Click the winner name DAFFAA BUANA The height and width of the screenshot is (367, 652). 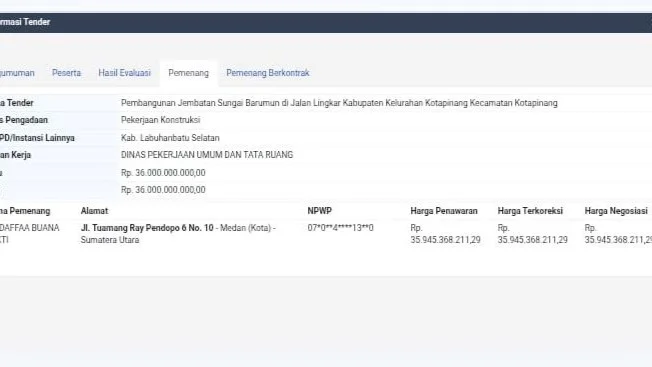point(30,228)
